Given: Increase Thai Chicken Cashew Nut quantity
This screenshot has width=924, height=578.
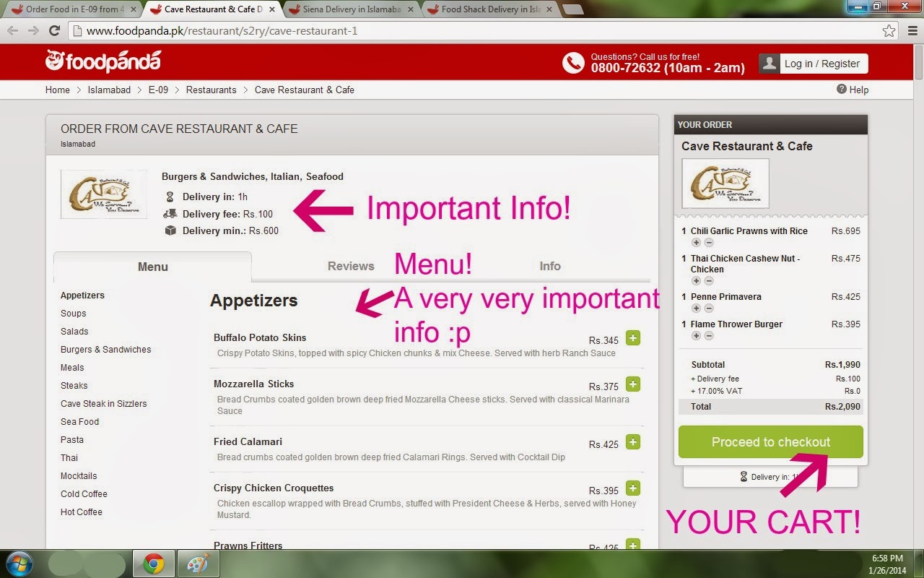Looking at the screenshot, I should [697, 281].
